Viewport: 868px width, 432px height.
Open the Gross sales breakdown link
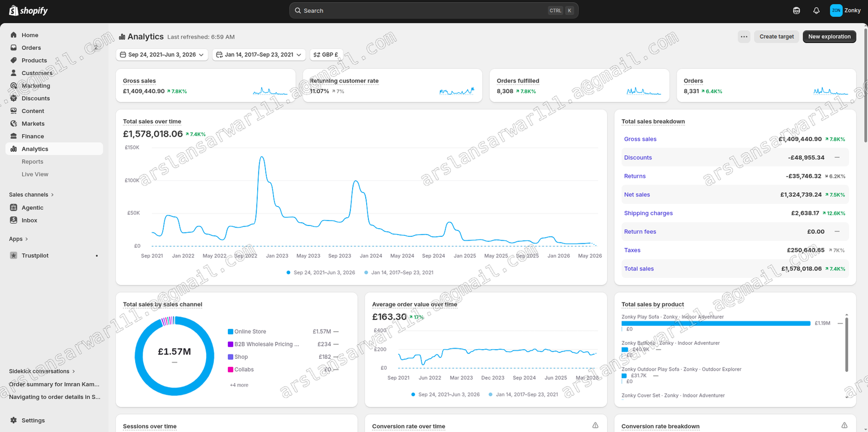click(x=640, y=139)
